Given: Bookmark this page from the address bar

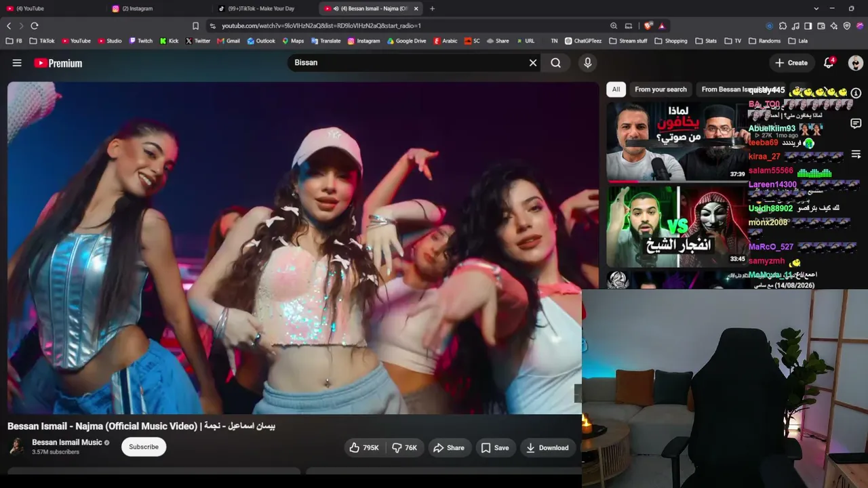Looking at the screenshot, I should 196,26.
